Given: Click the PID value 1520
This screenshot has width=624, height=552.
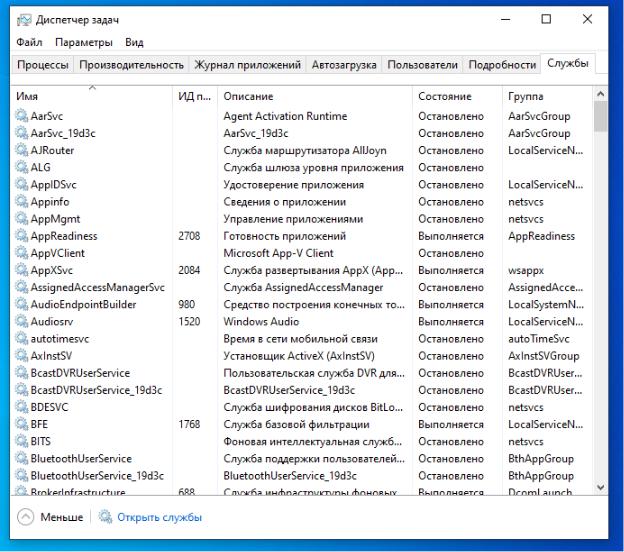Looking at the screenshot, I should point(189,321).
